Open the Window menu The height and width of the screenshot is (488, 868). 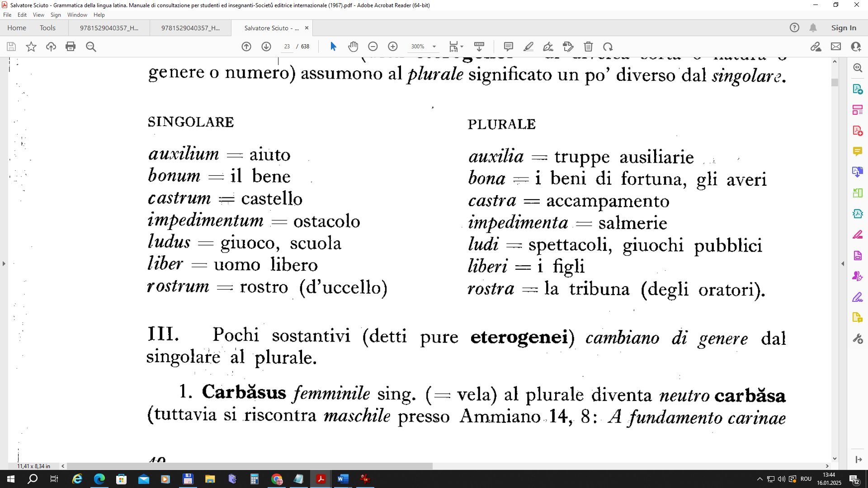(x=77, y=15)
